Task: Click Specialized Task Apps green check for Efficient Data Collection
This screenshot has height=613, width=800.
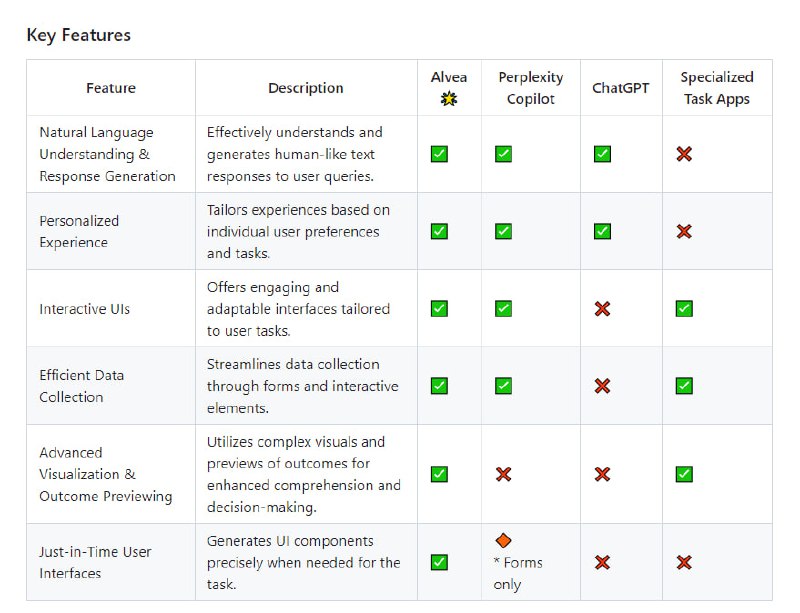Action: [x=684, y=385]
